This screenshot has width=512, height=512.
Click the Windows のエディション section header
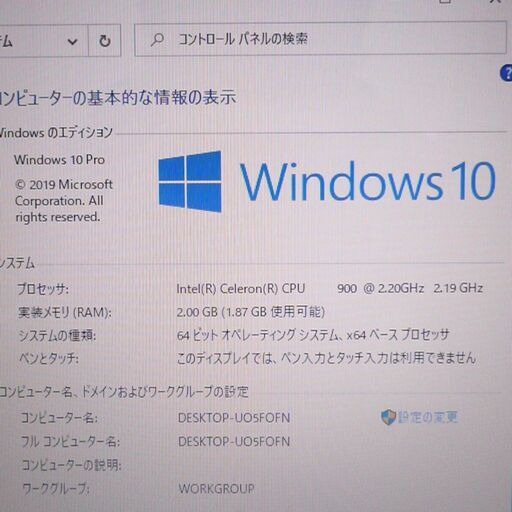[56, 133]
